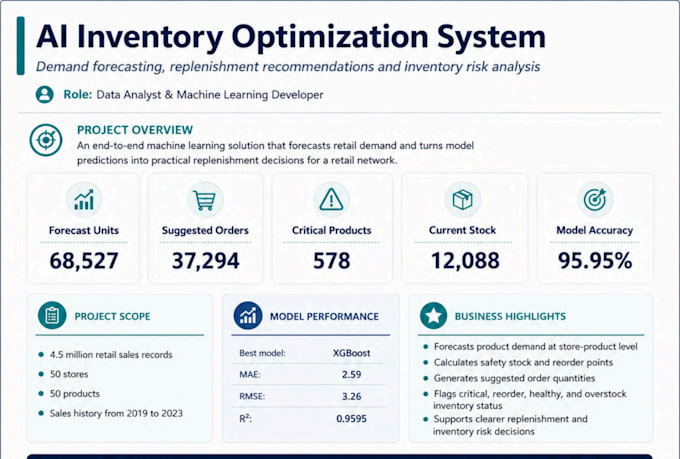
Task: Click Data Analyst & Machine Learning Developer text
Action: pyautogui.click(x=210, y=95)
